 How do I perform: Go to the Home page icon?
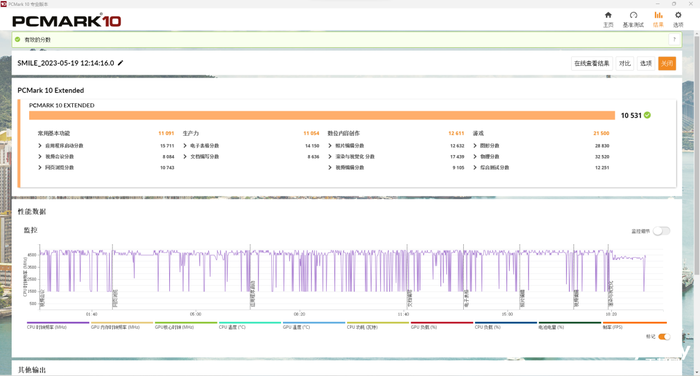(x=608, y=15)
